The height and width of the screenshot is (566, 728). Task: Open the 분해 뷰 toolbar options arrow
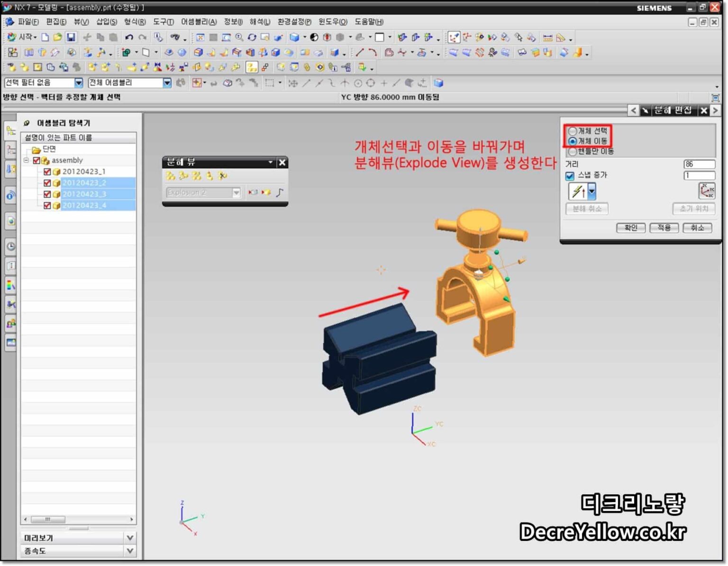(x=271, y=163)
